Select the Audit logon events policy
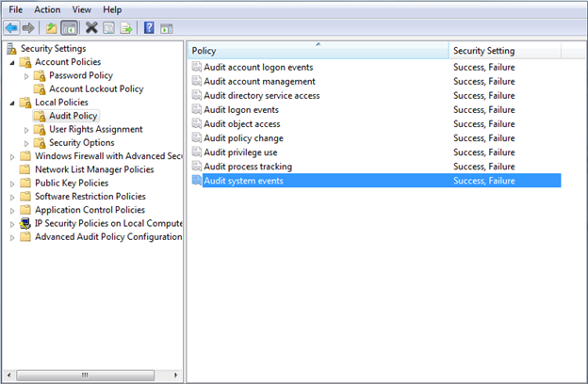This screenshot has width=588, height=384. click(240, 110)
